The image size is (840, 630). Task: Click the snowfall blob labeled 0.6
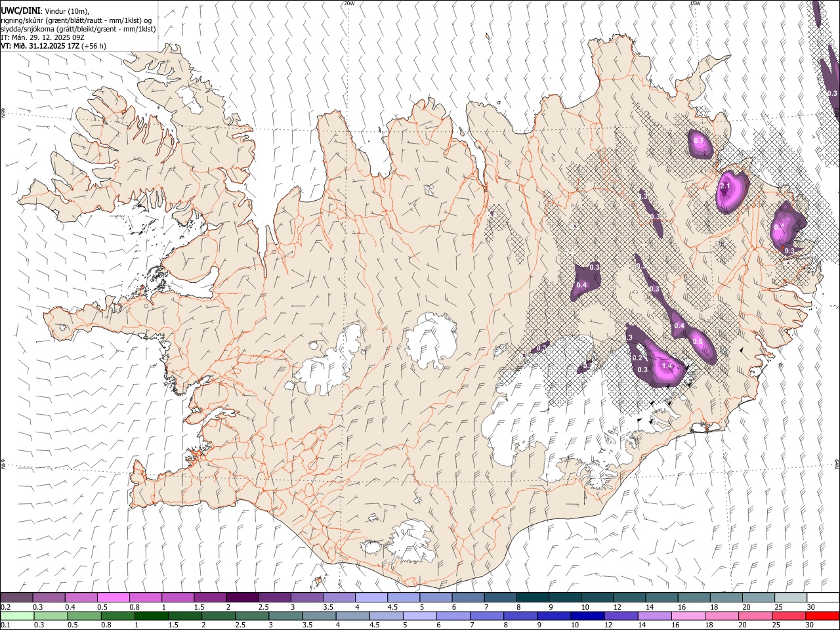(700, 344)
